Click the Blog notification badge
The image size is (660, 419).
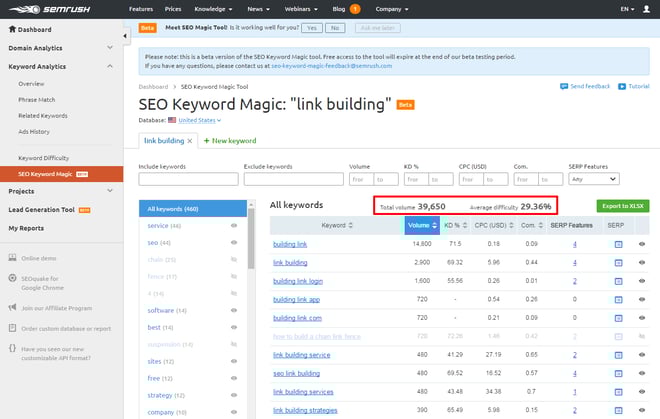tap(355, 9)
